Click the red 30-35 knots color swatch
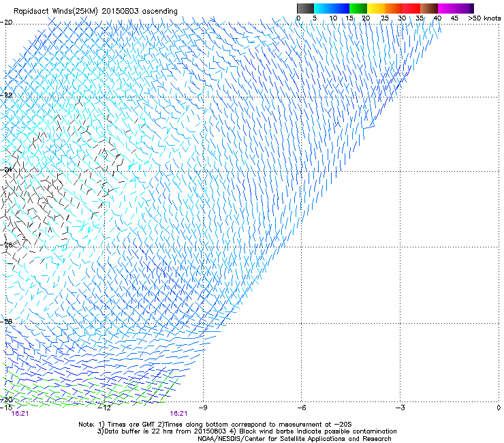This screenshot has height=443, width=504. tap(411, 8)
